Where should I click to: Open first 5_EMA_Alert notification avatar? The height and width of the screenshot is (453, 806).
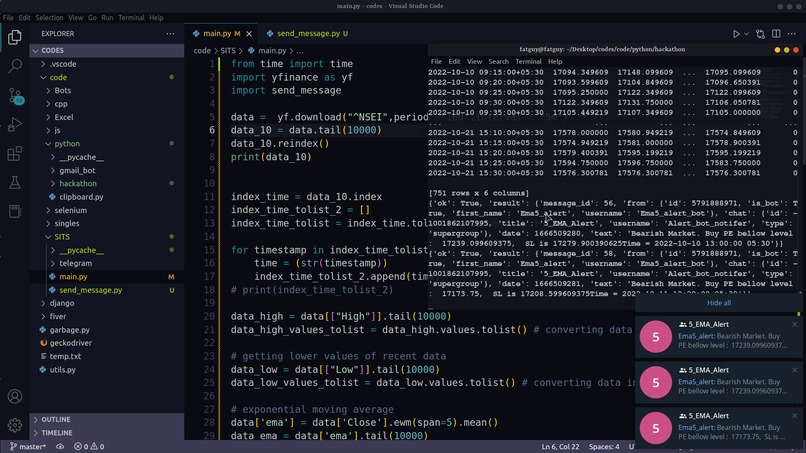(655, 337)
